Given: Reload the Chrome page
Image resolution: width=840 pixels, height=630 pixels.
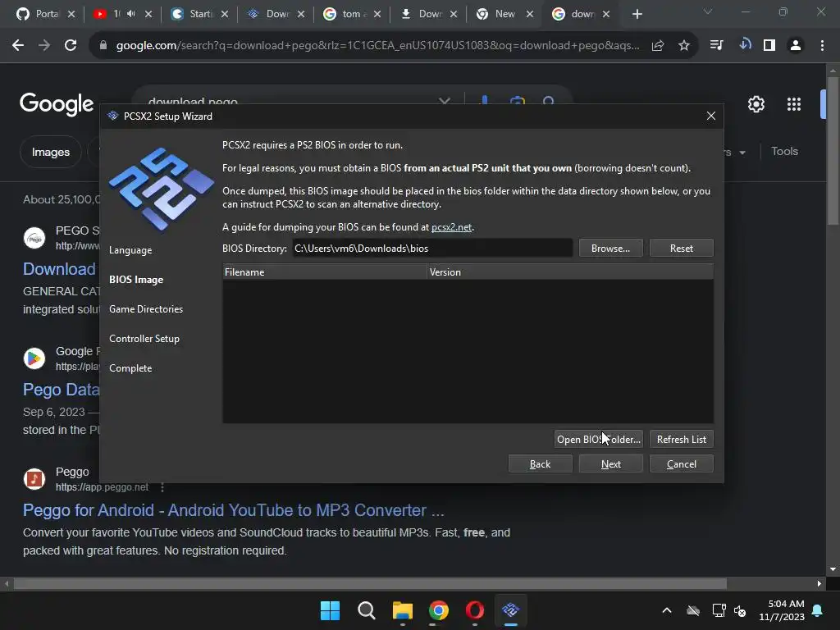Looking at the screenshot, I should [x=71, y=46].
